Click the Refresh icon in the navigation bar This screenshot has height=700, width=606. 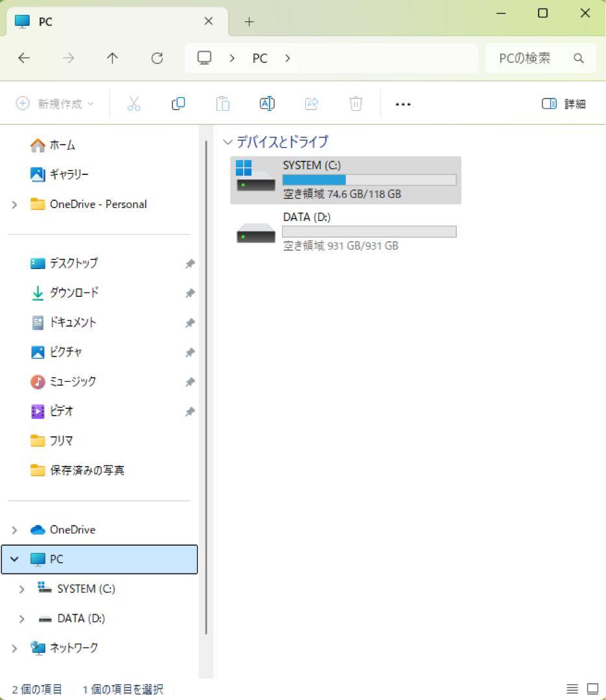point(157,58)
